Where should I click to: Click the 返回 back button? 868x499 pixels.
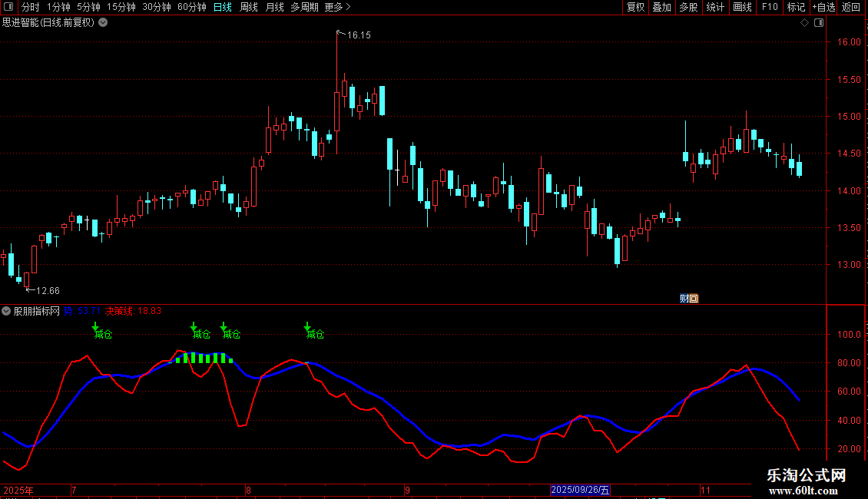coord(851,7)
